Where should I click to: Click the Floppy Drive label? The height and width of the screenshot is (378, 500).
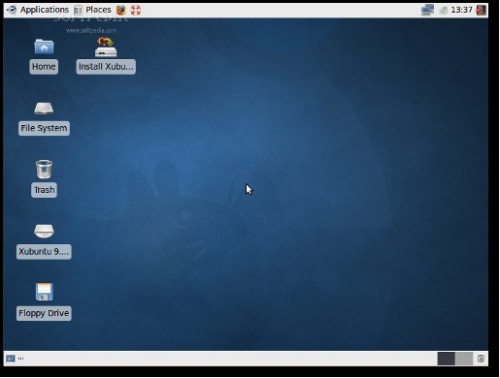pos(44,313)
